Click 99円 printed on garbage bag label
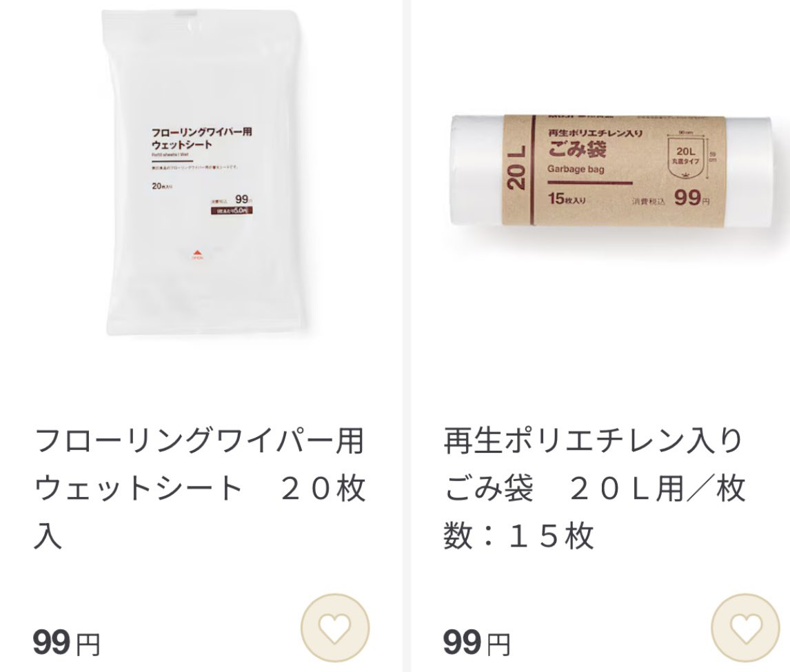The width and height of the screenshot is (790, 672). coord(691,198)
